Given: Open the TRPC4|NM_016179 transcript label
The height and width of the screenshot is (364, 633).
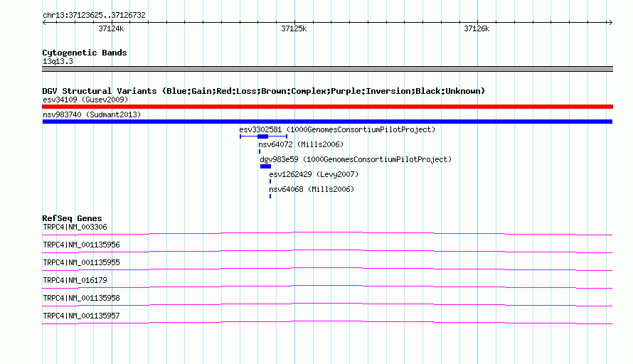Looking at the screenshot, I should 75,281.
